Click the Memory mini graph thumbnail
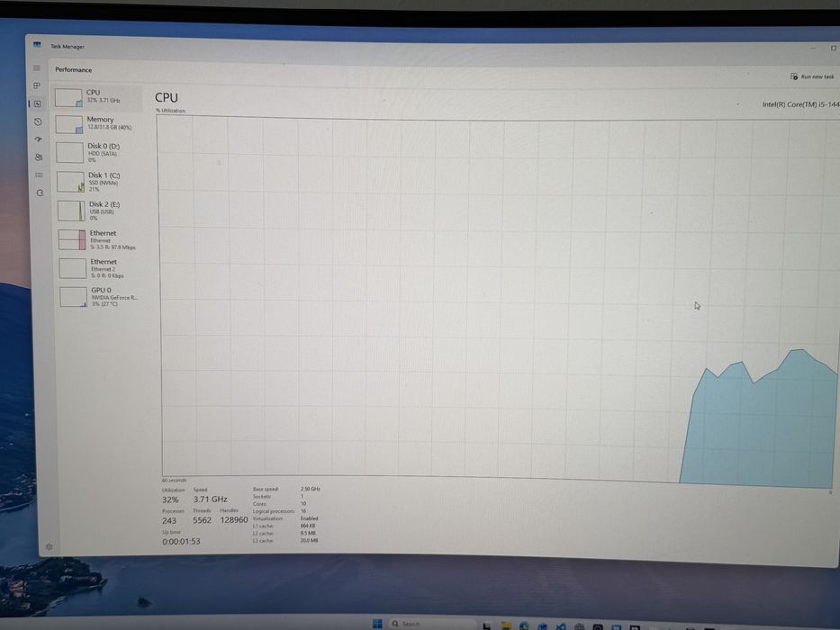Screen dimensions: 840x630 (x=69, y=125)
